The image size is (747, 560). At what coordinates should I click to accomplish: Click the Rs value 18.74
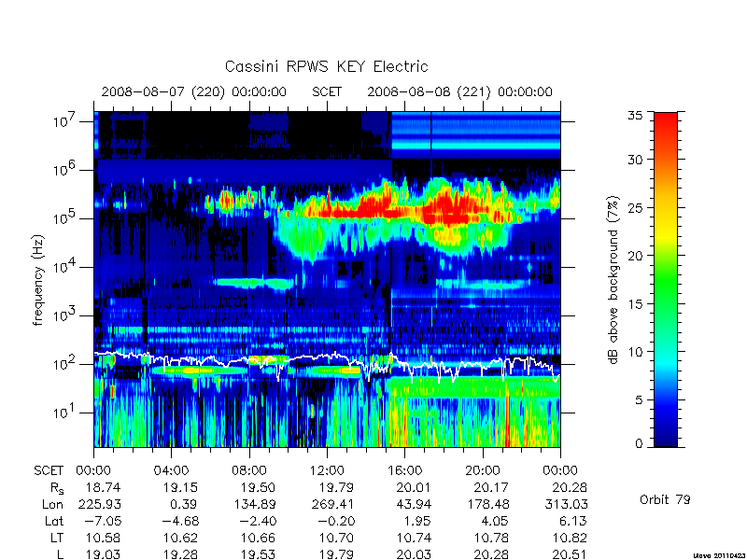point(103,487)
